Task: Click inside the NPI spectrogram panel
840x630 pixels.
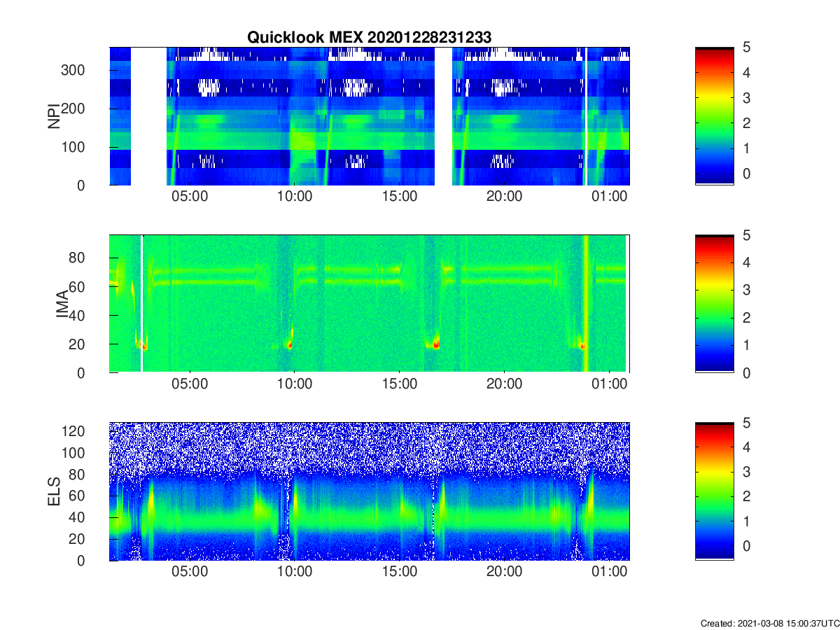Action: 369,115
